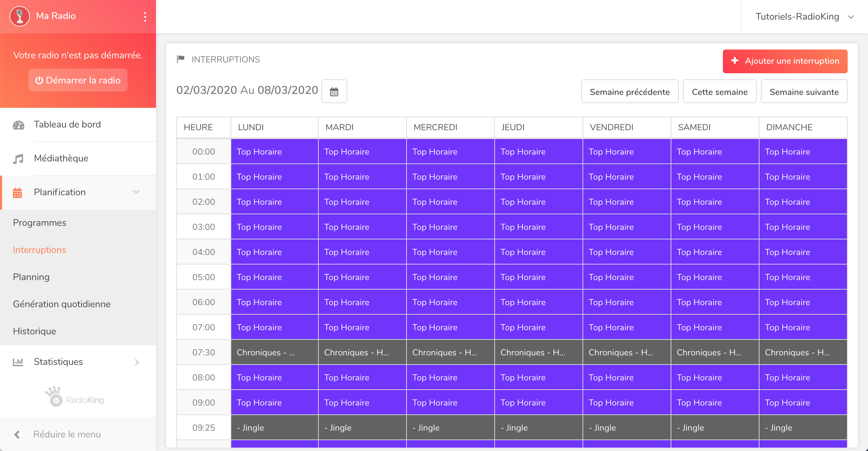
Task: Open the Tutoriels-RadioKing account dropdown
Action: point(805,17)
